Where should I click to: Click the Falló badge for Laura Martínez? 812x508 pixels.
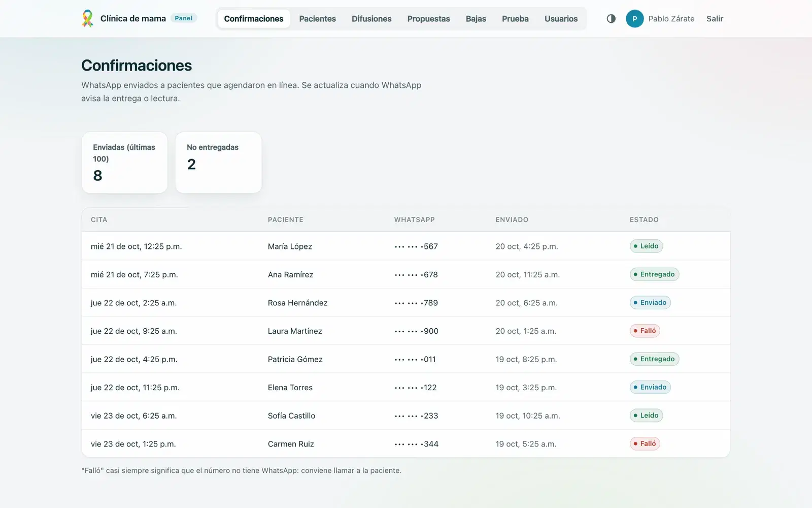click(x=645, y=331)
